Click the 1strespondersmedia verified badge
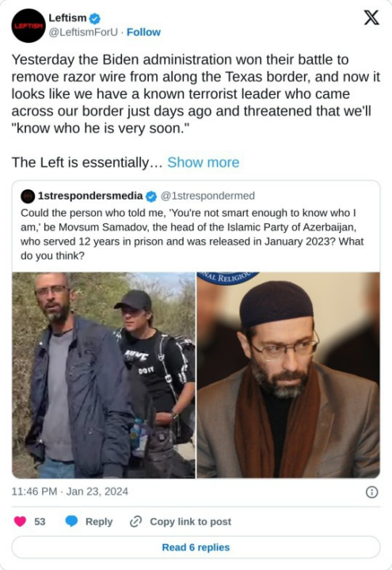The width and height of the screenshot is (392, 570). point(151,196)
